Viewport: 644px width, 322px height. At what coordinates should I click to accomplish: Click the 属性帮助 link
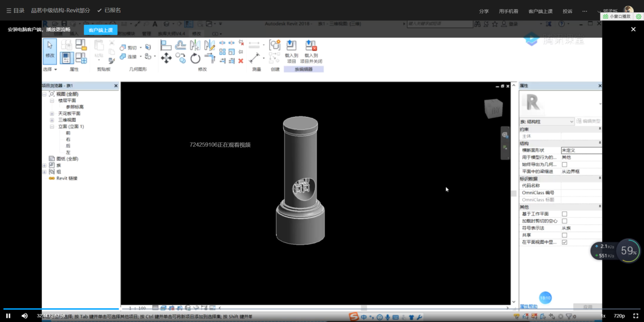(528, 307)
